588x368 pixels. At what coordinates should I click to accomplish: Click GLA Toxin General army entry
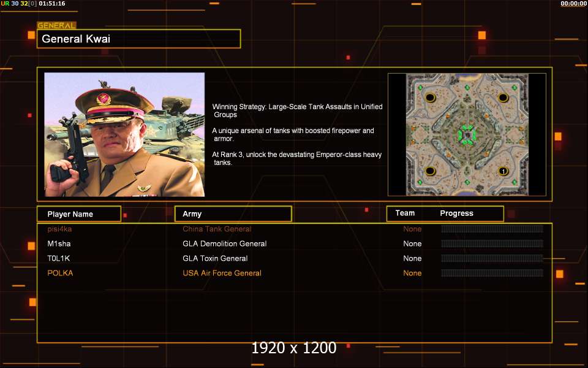tap(215, 258)
